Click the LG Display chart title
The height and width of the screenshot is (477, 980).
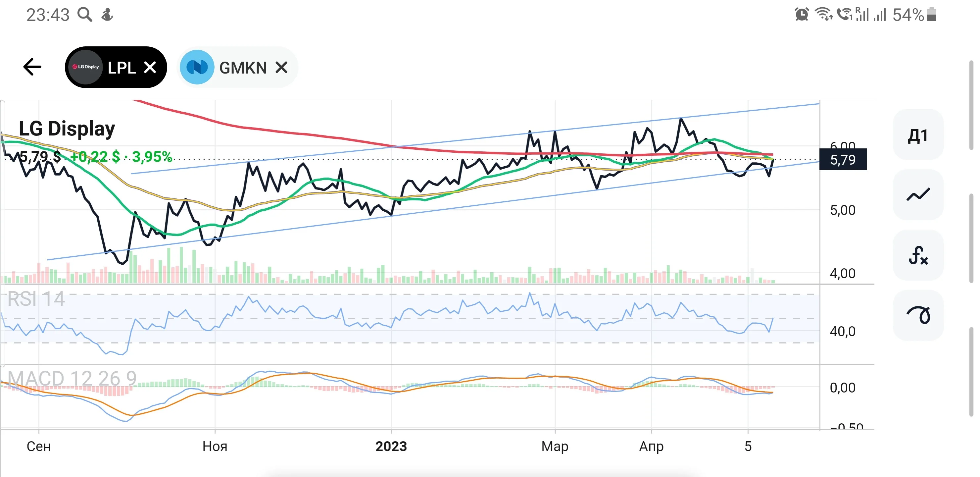[67, 129]
